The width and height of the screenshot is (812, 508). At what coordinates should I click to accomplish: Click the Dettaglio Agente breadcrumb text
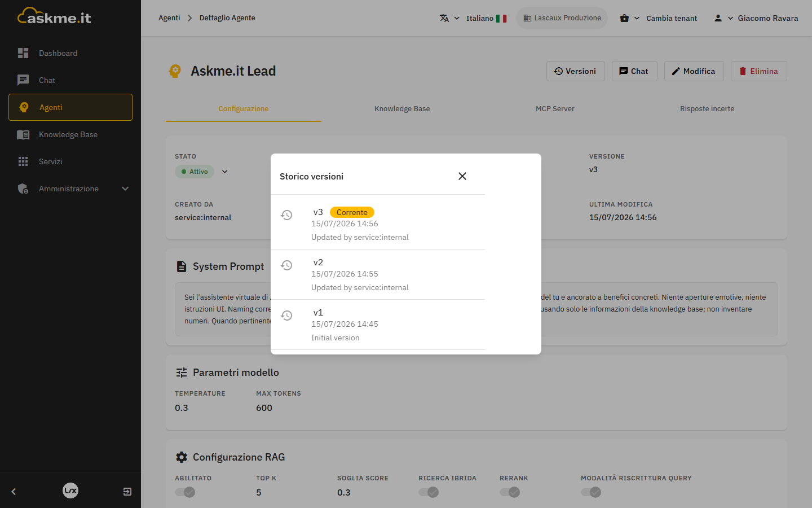click(227, 18)
